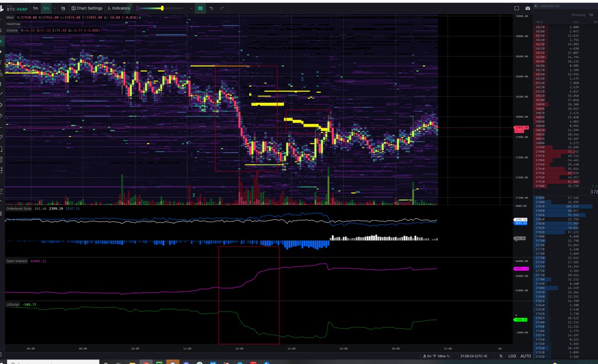Click the 14:00 time axis label

pyautogui.click(x=239, y=349)
